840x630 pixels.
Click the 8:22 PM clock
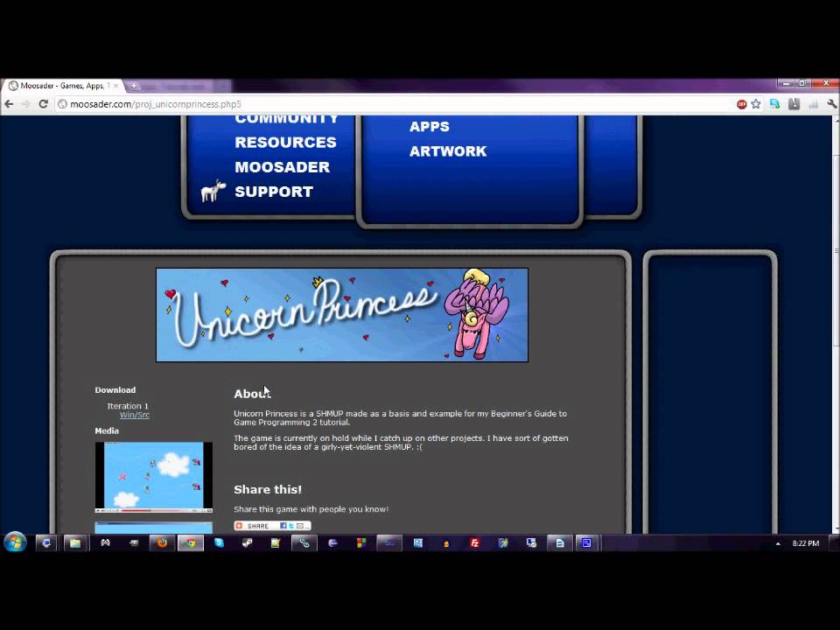(805, 543)
